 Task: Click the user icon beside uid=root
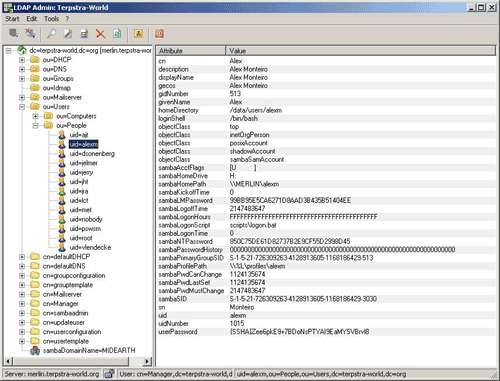point(62,238)
